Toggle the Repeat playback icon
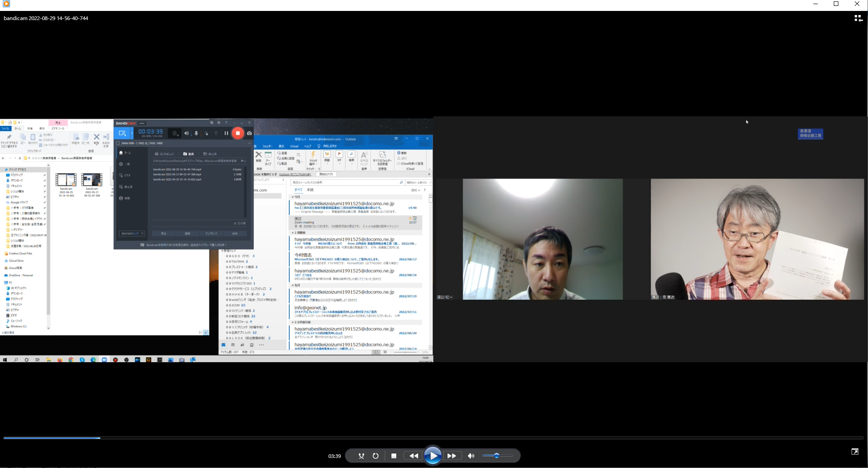This screenshot has width=868, height=468. click(375, 456)
